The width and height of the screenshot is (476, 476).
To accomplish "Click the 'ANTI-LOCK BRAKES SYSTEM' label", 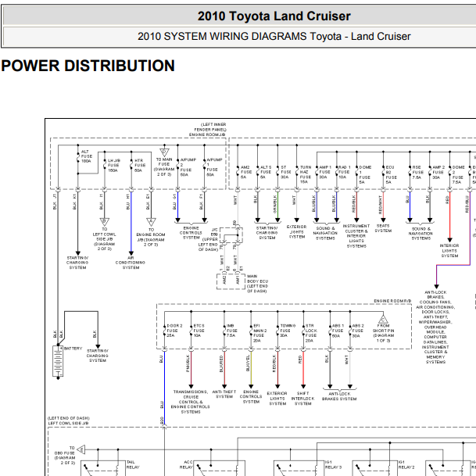I will click(x=339, y=396).
